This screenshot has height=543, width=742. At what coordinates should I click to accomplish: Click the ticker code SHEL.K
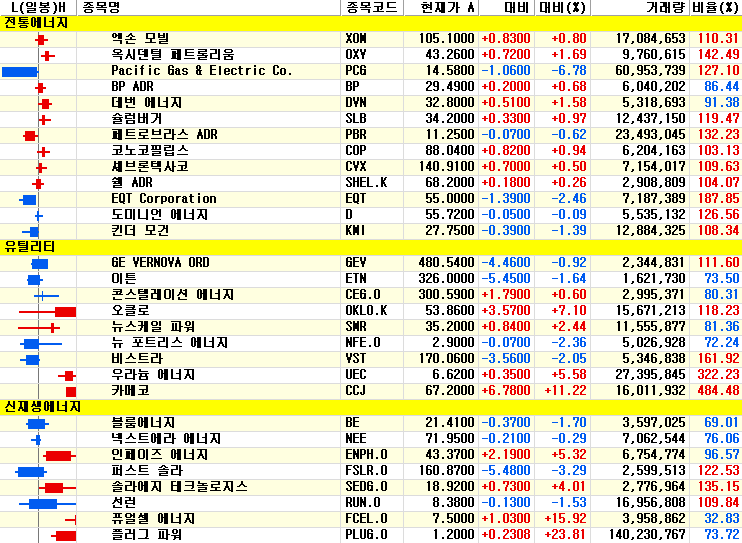pyautogui.click(x=366, y=183)
